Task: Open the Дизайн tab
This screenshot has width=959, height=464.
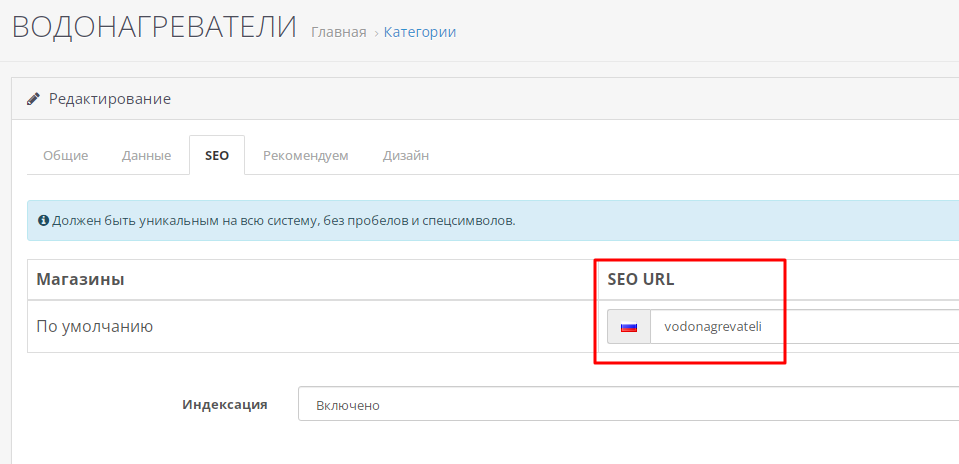Action: click(x=406, y=155)
